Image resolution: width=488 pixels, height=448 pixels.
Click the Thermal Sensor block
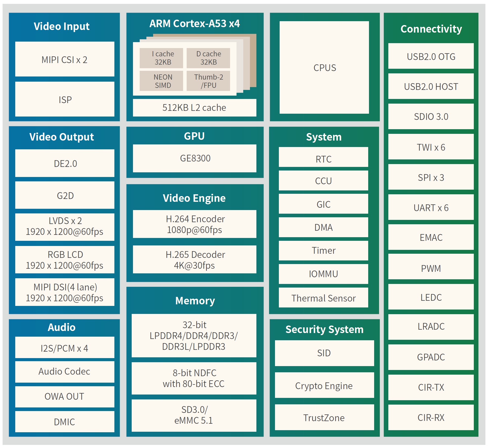pyautogui.click(x=323, y=298)
